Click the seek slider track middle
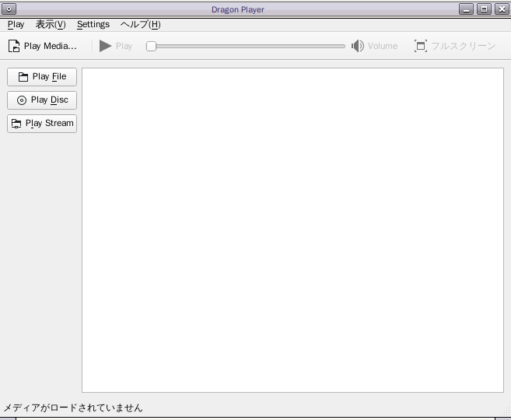This screenshot has width=511, height=420. pyautogui.click(x=246, y=46)
